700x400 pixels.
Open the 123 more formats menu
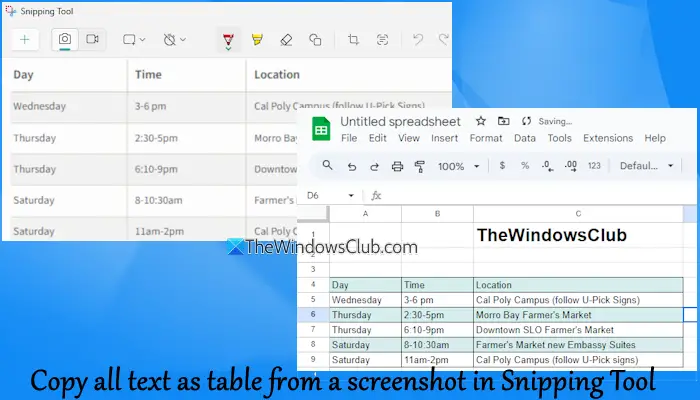click(594, 166)
